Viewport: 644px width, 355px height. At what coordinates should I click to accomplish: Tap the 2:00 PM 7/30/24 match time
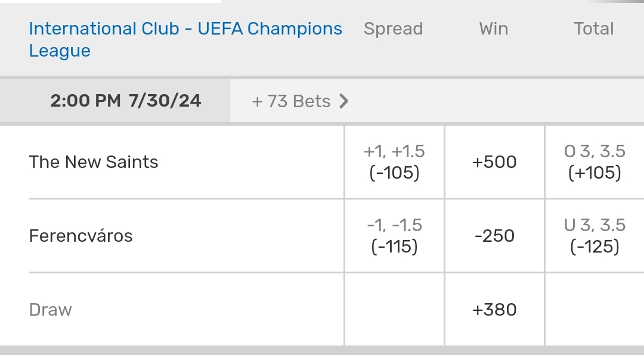125,101
